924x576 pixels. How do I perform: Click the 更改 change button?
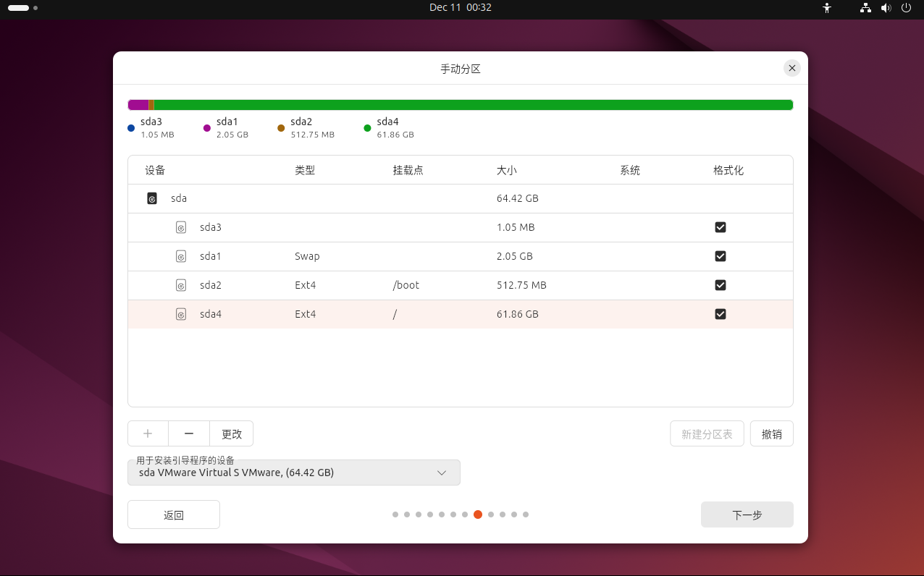(x=232, y=433)
